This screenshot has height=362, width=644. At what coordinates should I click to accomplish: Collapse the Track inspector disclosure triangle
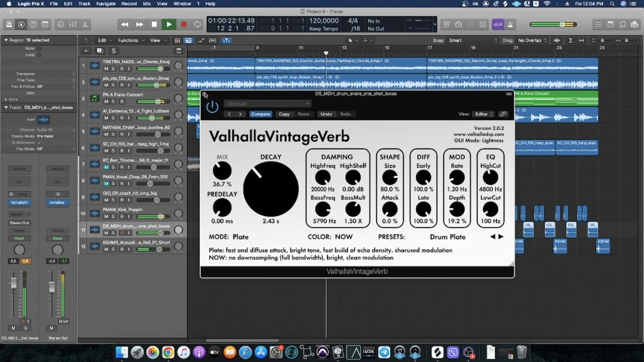[x=6, y=107]
